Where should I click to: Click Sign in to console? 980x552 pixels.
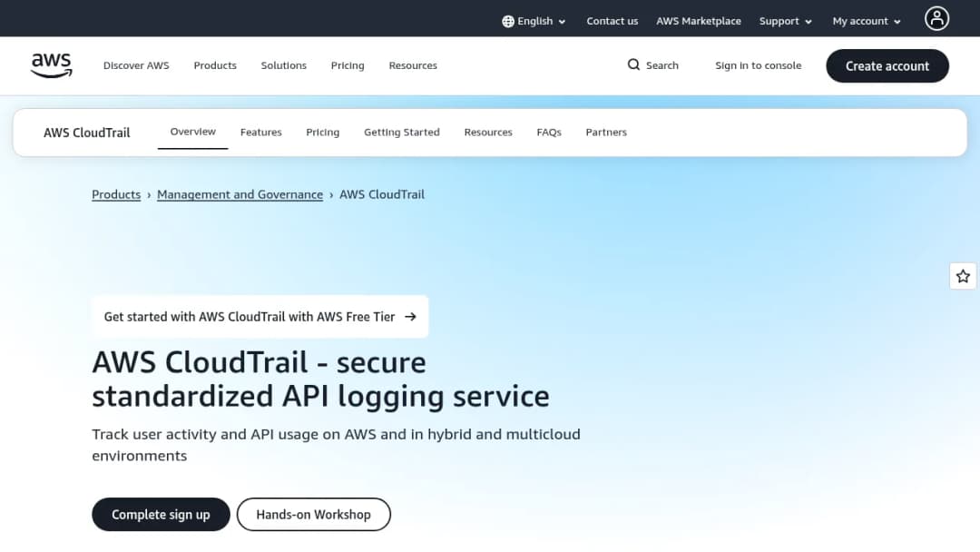(x=758, y=65)
